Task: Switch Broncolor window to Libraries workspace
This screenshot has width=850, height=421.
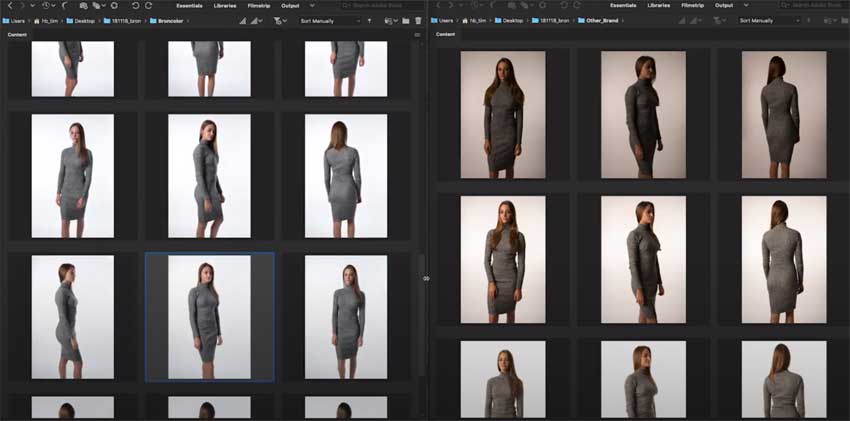Action: coord(225,5)
